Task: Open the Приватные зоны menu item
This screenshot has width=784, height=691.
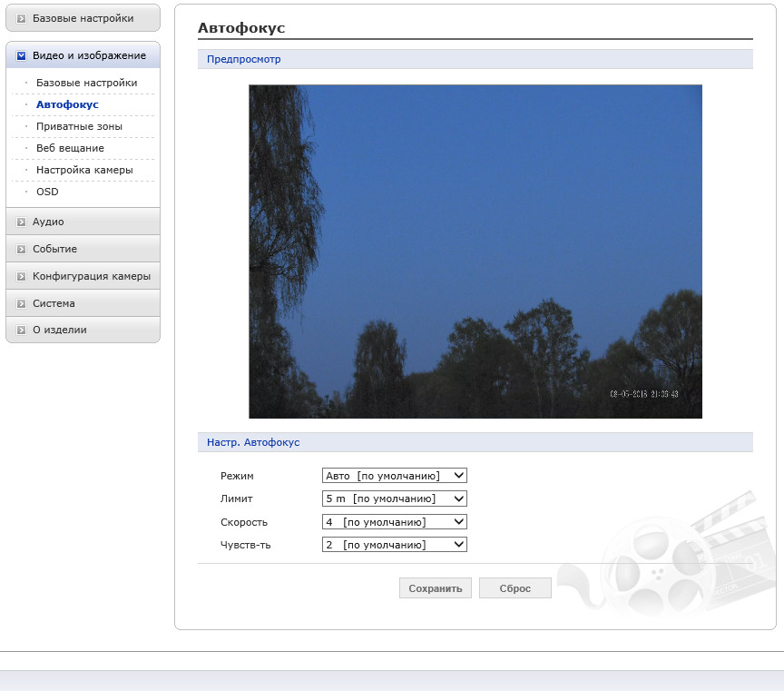Action: (x=79, y=126)
